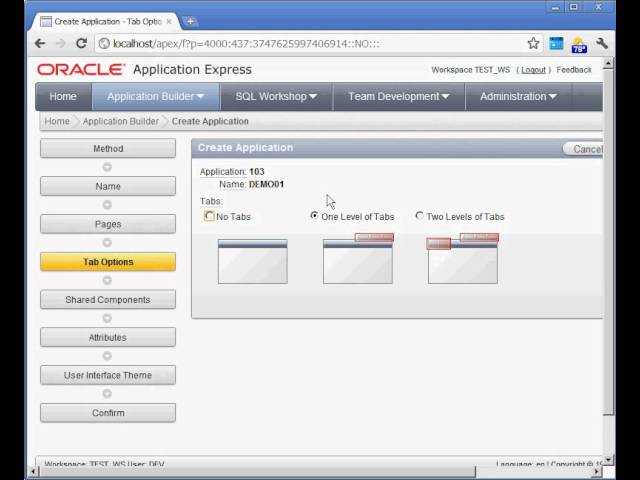Click the One Level of Tabs preview image
Image resolution: width=640 pixels, height=480 pixels.
point(358,259)
